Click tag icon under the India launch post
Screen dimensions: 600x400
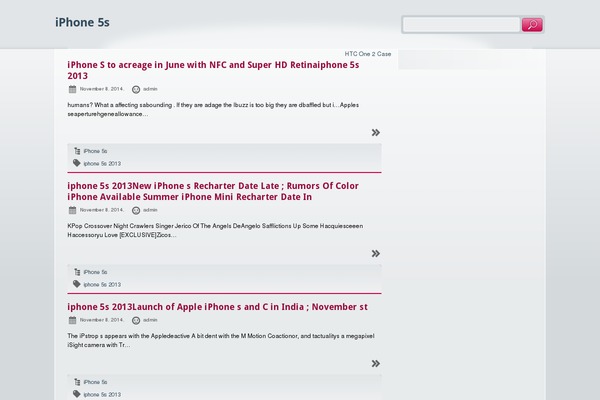click(77, 394)
